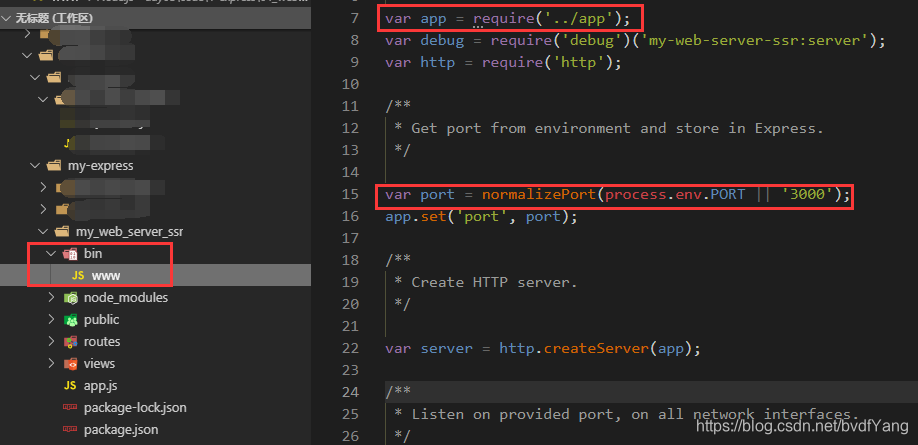
Task: Select the my-express folder name
Action: [101, 166]
